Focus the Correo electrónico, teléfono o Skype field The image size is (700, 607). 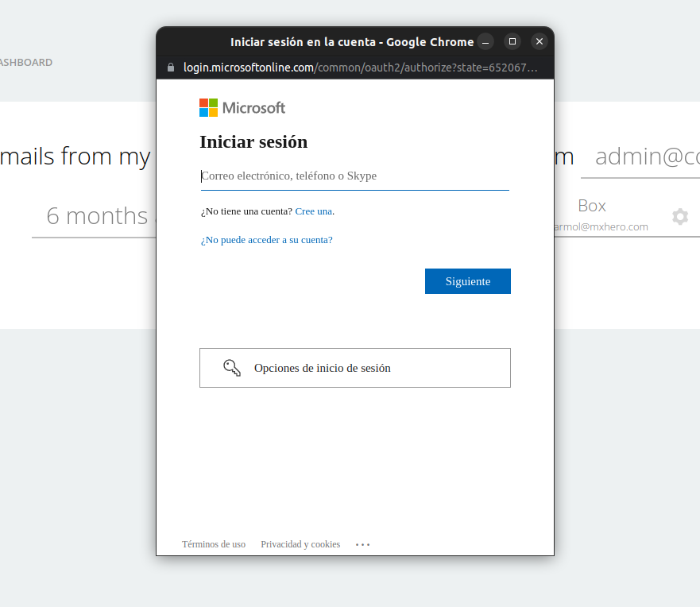pyautogui.click(x=355, y=176)
